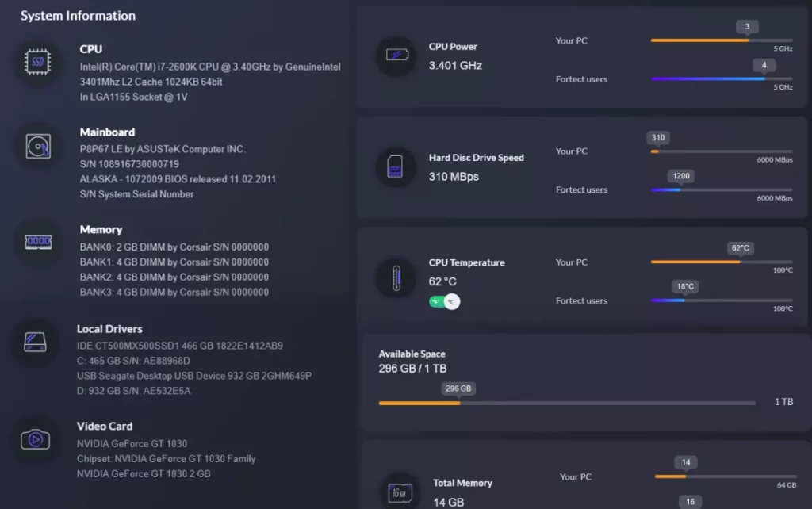Toggle temperature unit between °F and °C

(x=444, y=301)
